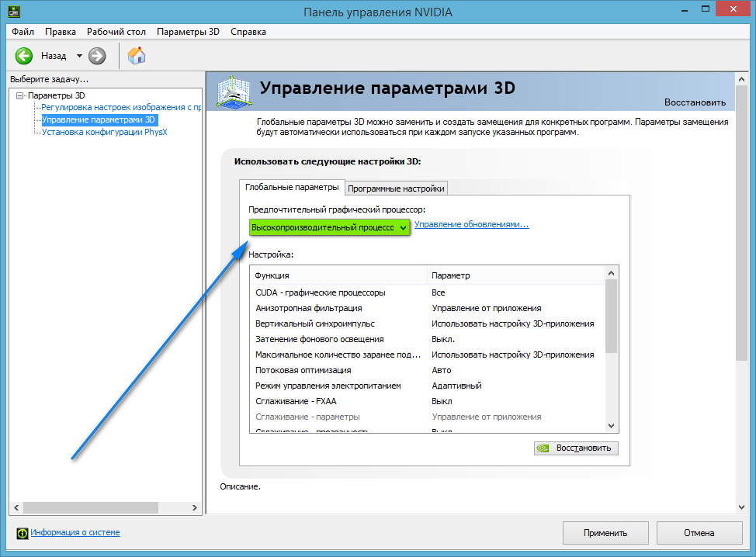Image resolution: width=756 pixels, height=557 pixels.
Task: Select the Глобальные параметры tab
Action: pos(292,187)
